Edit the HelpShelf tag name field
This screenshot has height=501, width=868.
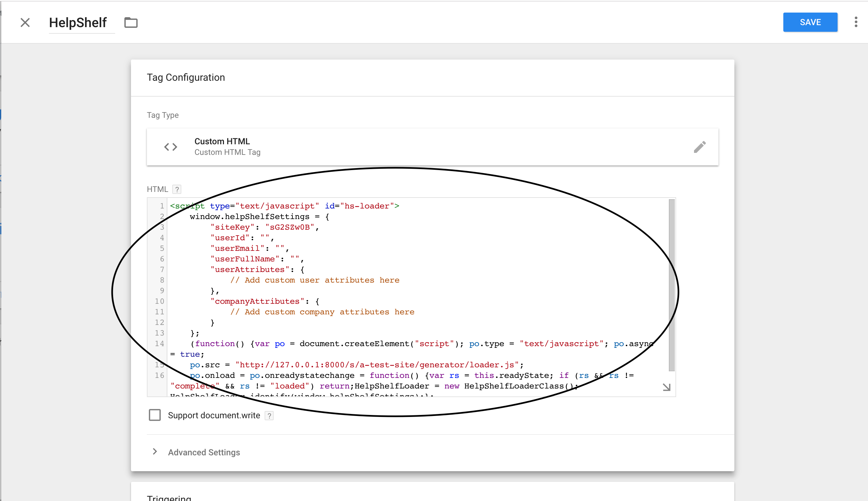coord(81,23)
